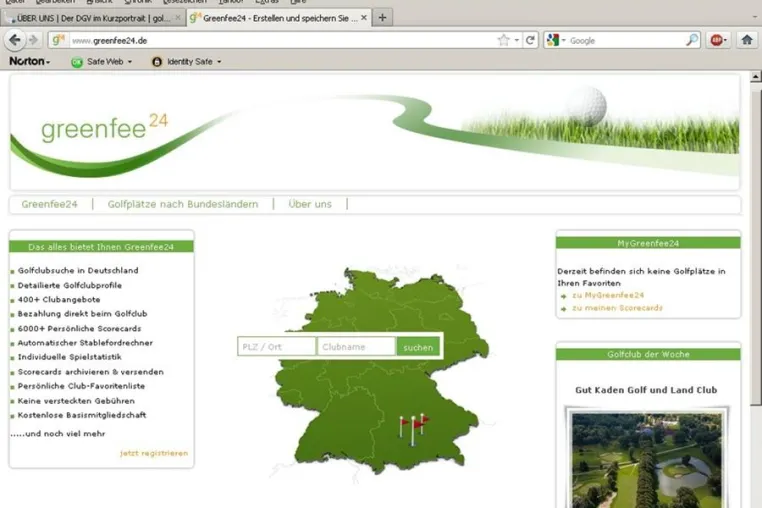Reload the page with refresh icon
The height and width of the screenshot is (508, 762).
coord(530,40)
